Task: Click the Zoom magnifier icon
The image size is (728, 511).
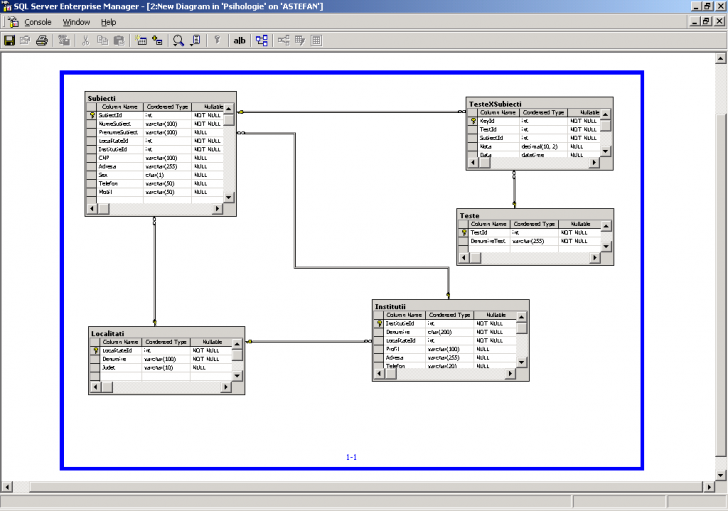Action: coord(178,41)
